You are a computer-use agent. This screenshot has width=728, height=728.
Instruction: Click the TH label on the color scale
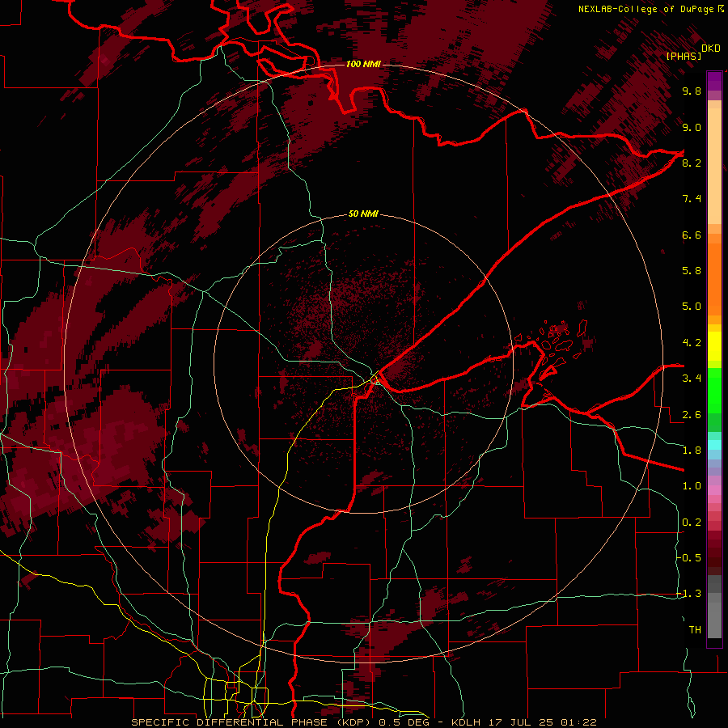[x=695, y=630]
